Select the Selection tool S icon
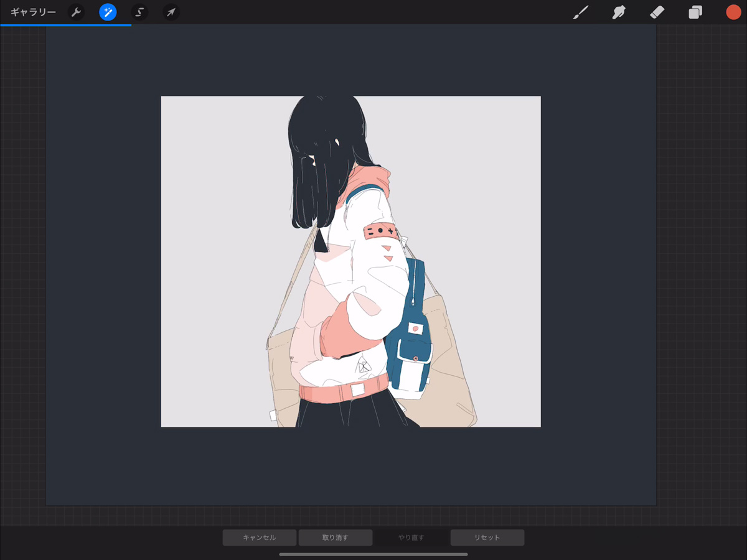The image size is (747, 560). point(139,12)
